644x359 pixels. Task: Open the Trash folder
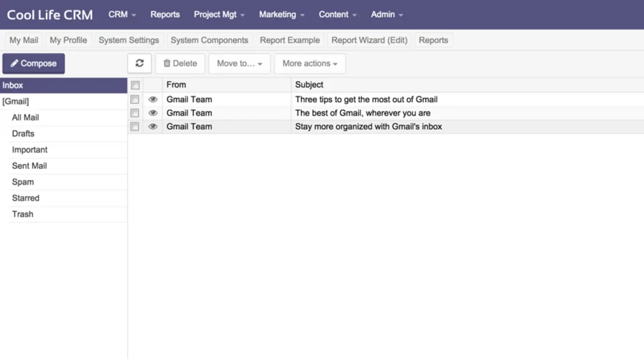(x=23, y=214)
